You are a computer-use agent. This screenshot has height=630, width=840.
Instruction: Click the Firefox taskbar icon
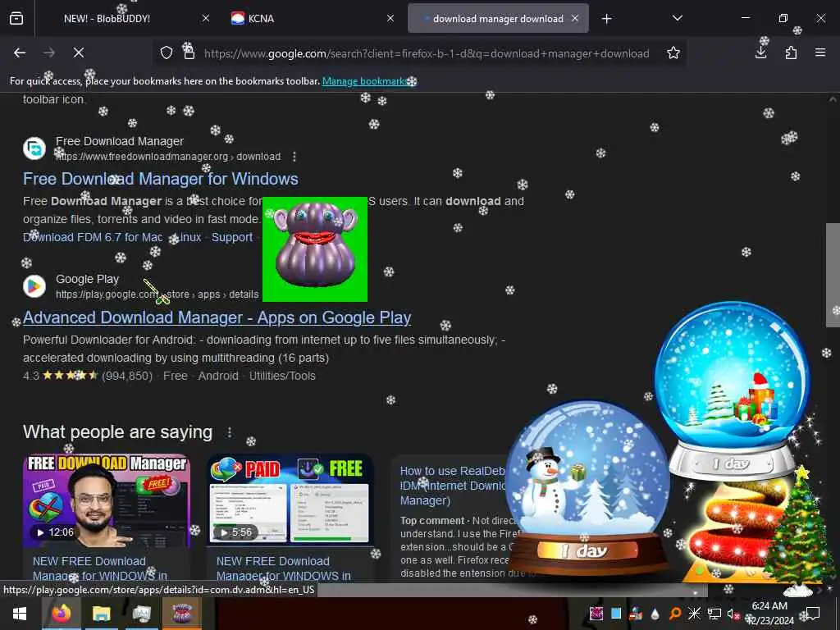pyautogui.click(x=61, y=614)
